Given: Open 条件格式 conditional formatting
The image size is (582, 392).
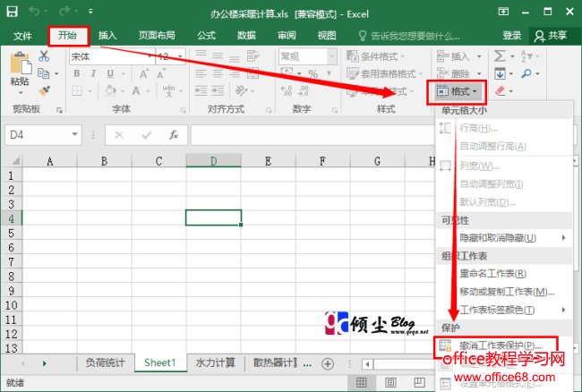Looking at the screenshot, I should pos(375,56).
